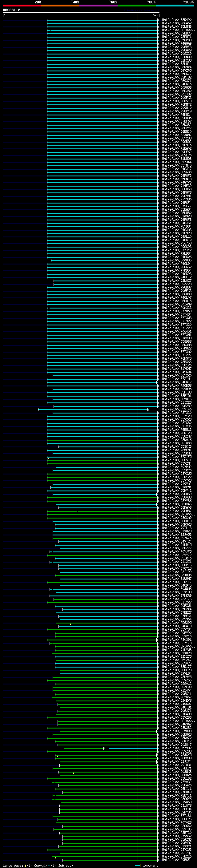Screen dimensions: 197x868
Task: Open the UniRef100_P41604 hit
Action: pyautogui.click(x=177, y=372)
